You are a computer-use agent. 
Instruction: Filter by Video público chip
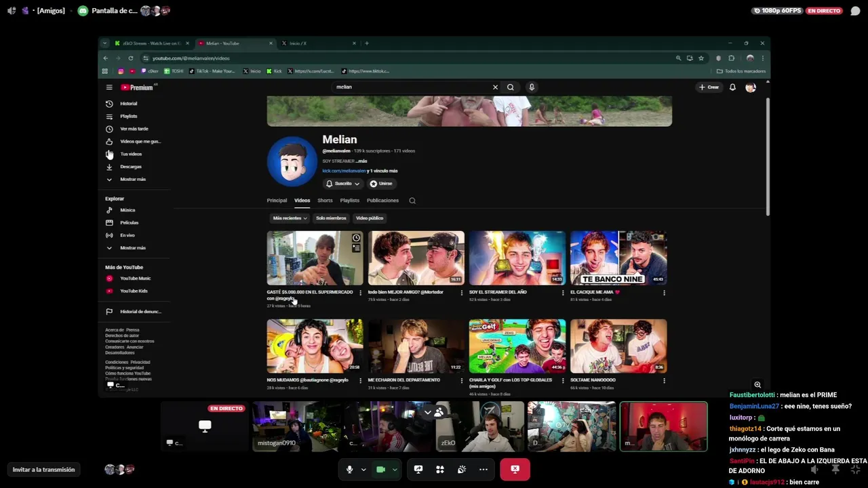point(370,218)
